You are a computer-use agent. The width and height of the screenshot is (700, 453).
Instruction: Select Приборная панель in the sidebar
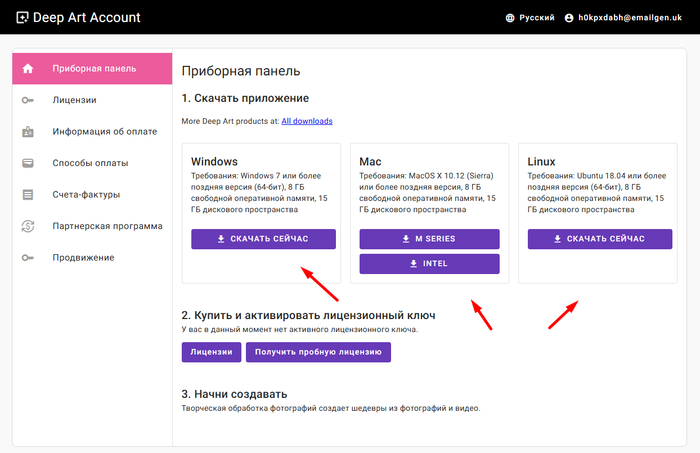(93, 68)
